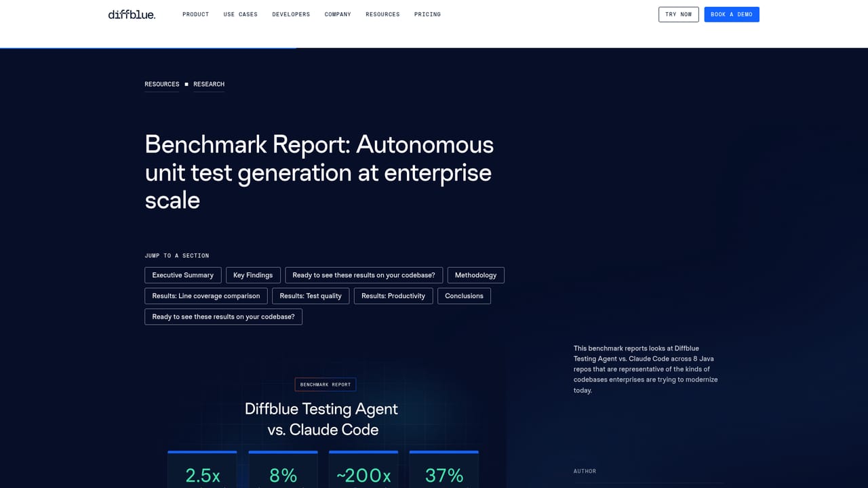This screenshot has width=868, height=488.
Task: Click the Book a Demo button
Action: (731, 14)
